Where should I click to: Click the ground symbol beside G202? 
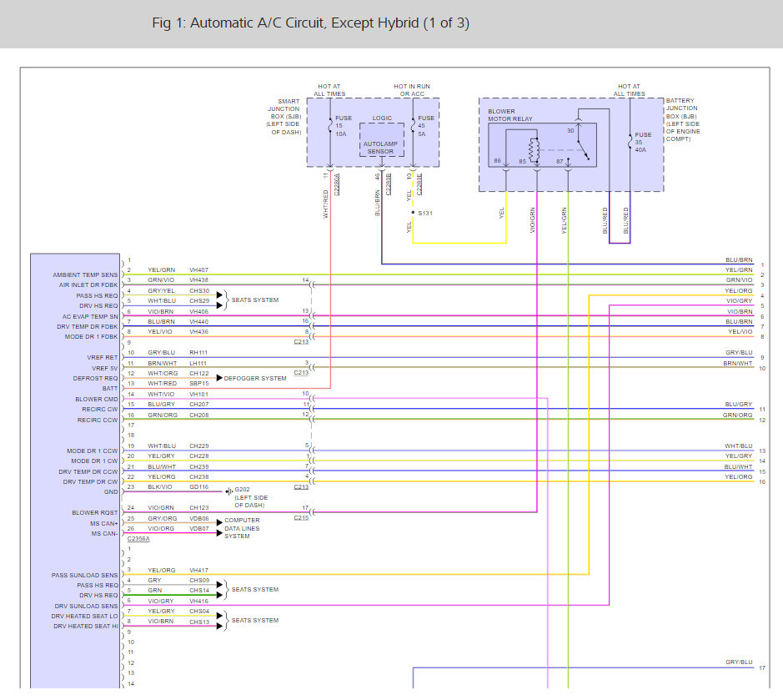(229, 491)
